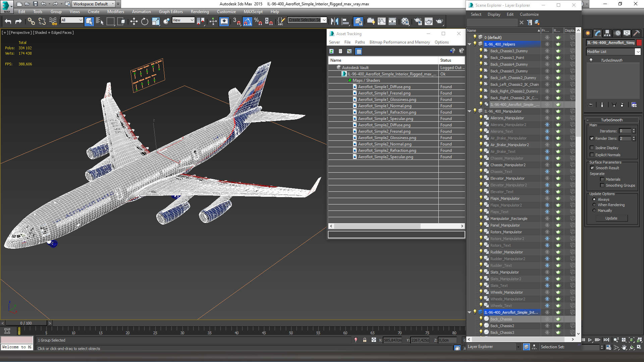Screen dimensions: 644x362
Task: Uncheck the Smooth Result checkbox
Action: pyautogui.click(x=592, y=168)
